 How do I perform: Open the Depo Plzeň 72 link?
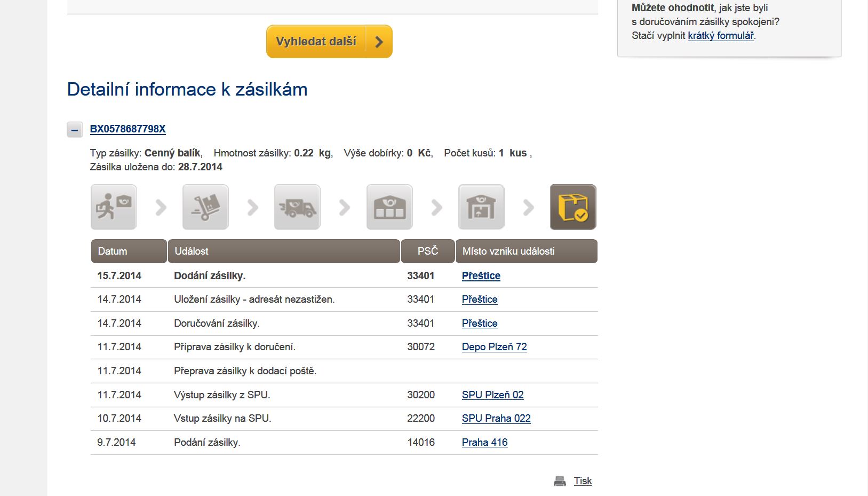pyautogui.click(x=494, y=347)
